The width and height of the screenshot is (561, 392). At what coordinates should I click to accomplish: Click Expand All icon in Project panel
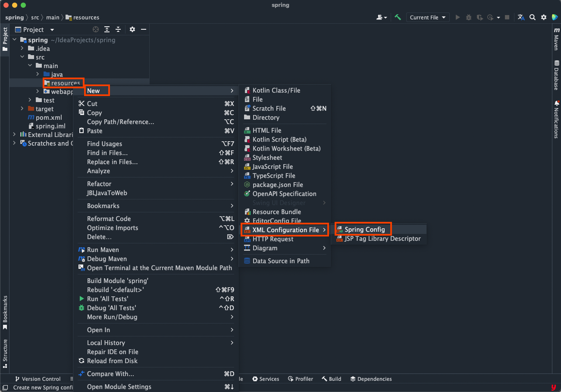(107, 29)
